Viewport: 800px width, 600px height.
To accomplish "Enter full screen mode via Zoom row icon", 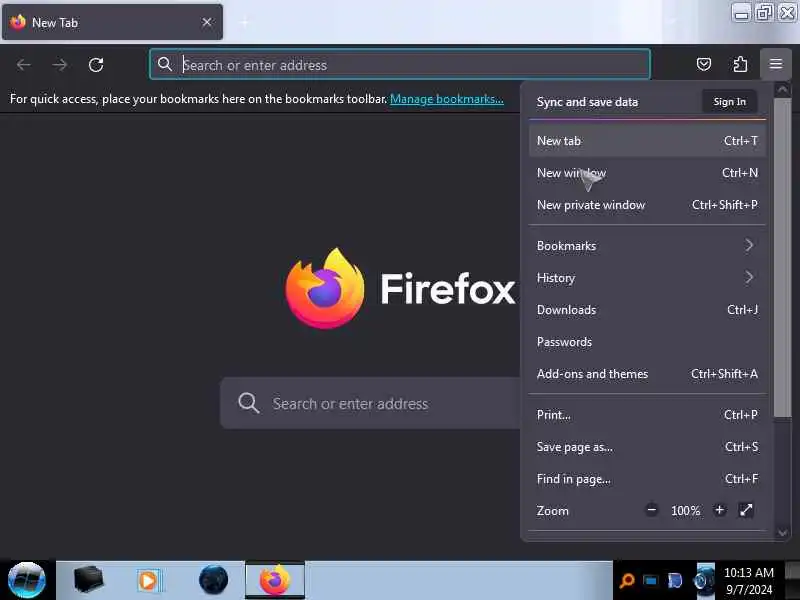I will coord(746,510).
